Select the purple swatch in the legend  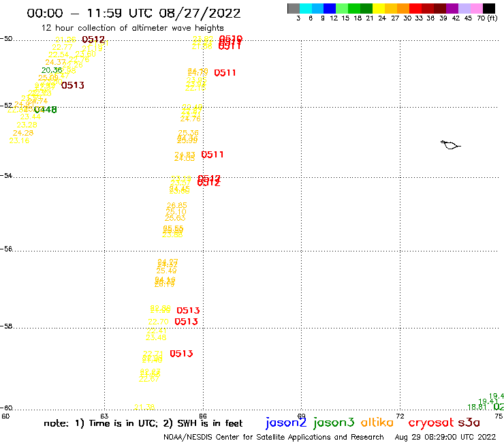tap(452, 8)
